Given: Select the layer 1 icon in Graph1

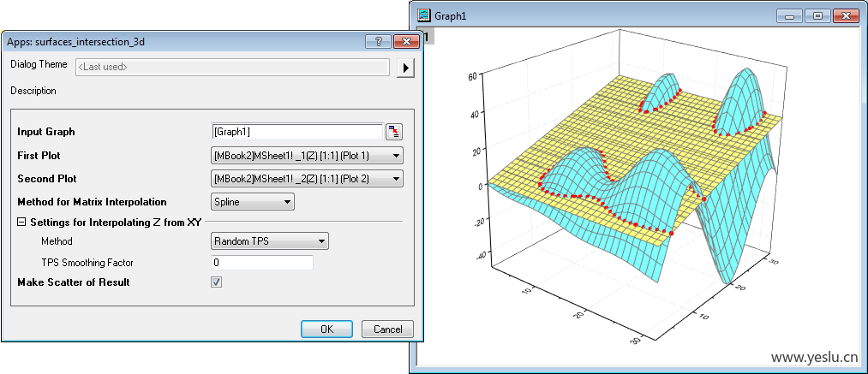Looking at the screenshot, I should coord(425,37).
